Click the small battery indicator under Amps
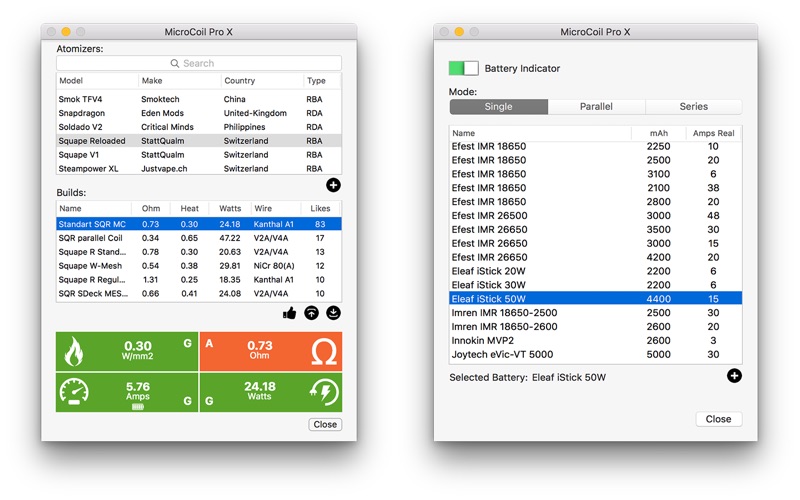 click(138, 407)
